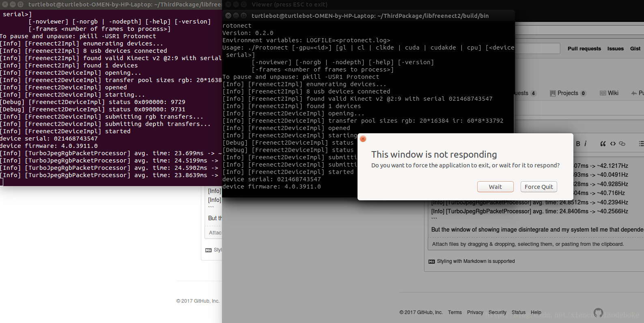The height and width of the screenshot is (323, 644).
Task: Click 'avg. time: 23.699ms' line in purple terminal
Action: (111, 153)
